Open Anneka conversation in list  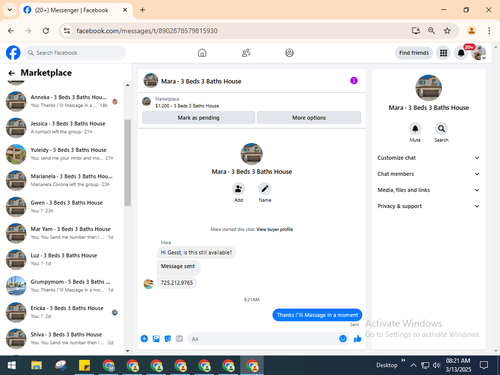[x=63, y=101]
